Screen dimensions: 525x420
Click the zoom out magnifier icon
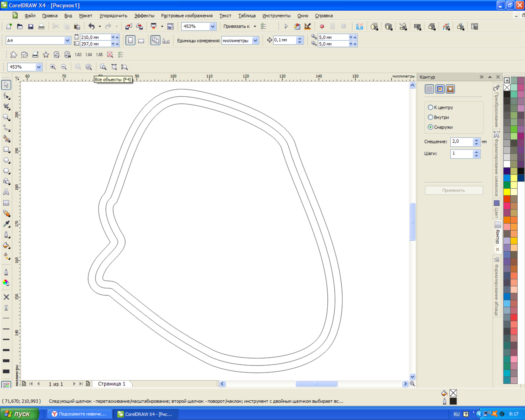[x=64, y=67]
